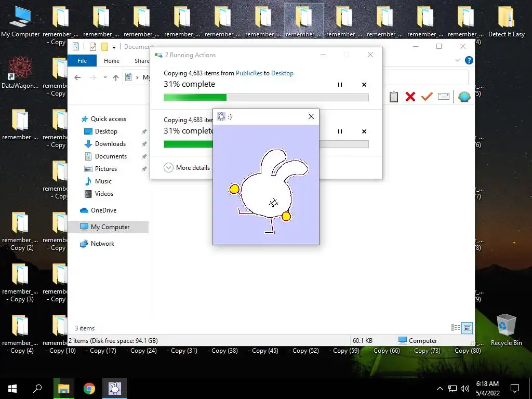
Task: Cancel the first copy operation
Action: [x=364, y=85]
